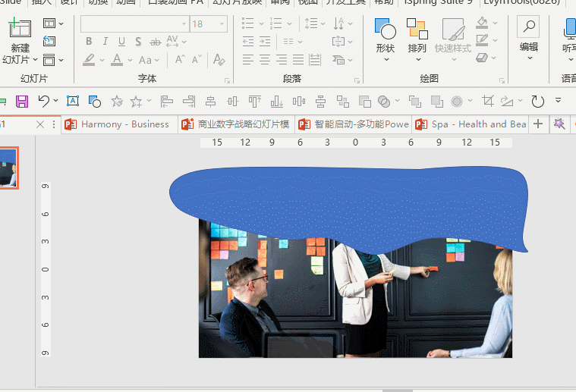Click the redo circular arrow
This screenshot has width=576, height=392.
click(x=537, y=102)
